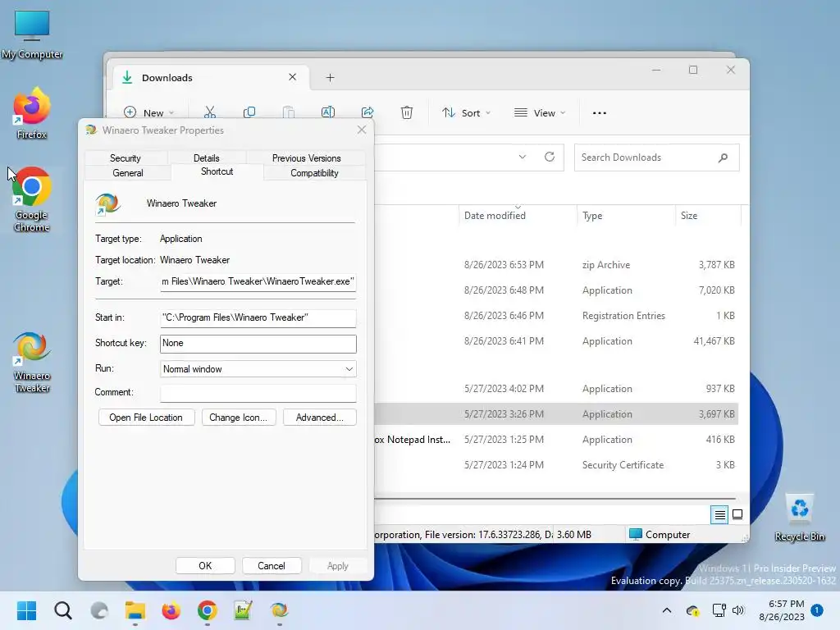Click the Share icon in Downloads toolbar

[x=367, y=112]
